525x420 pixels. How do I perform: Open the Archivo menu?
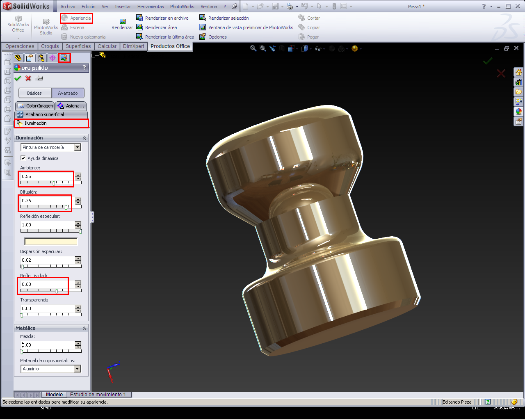pyautogui.click(x=68, y=7)
